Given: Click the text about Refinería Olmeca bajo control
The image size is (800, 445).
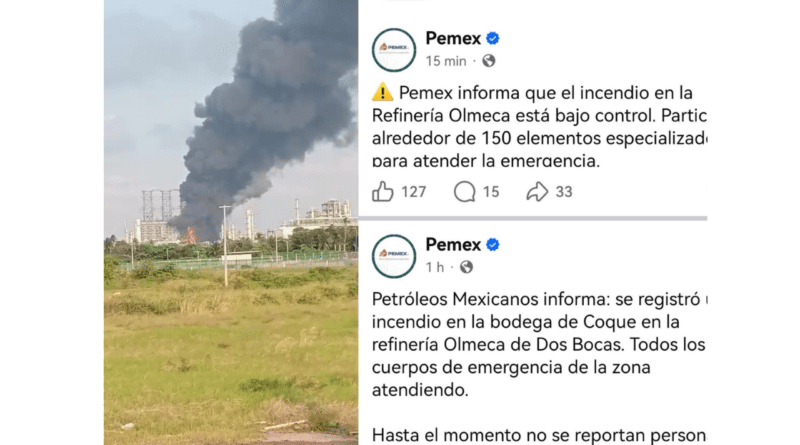Looking at the screenshot, I should click(x=539, y=127).
